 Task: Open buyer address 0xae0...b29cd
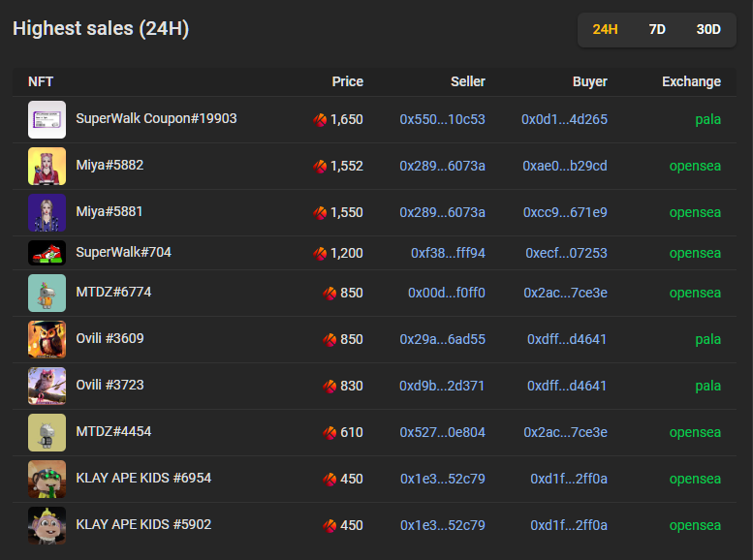click(565, 167)
